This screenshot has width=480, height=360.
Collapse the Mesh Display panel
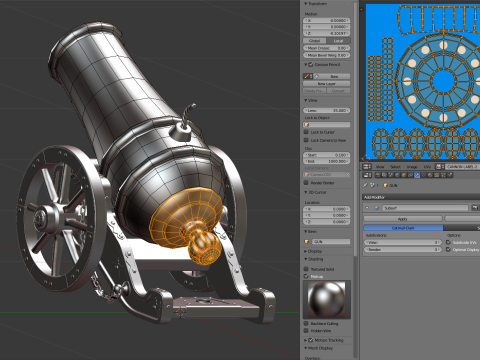pyautogui.click(x=306, y=348)
